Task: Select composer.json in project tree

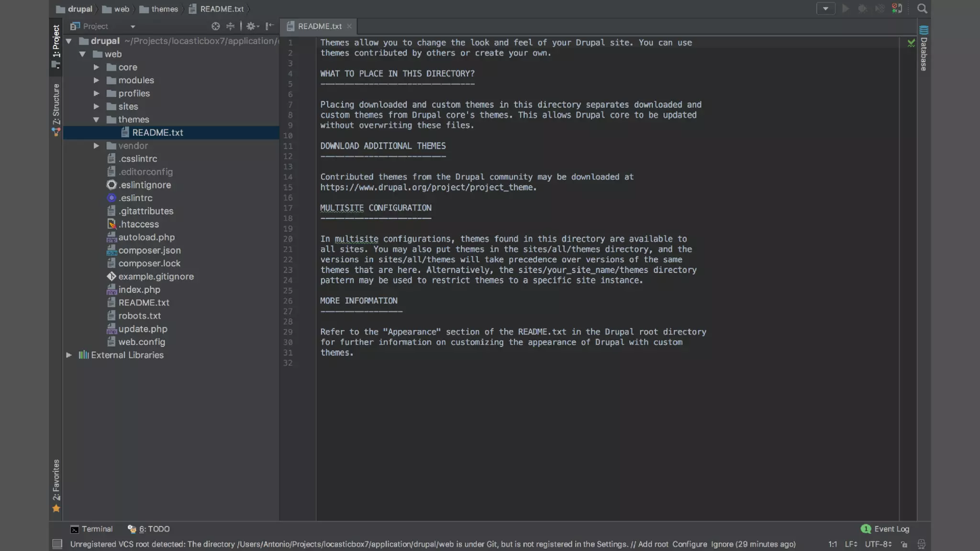Action: click(x=149, y=250)
